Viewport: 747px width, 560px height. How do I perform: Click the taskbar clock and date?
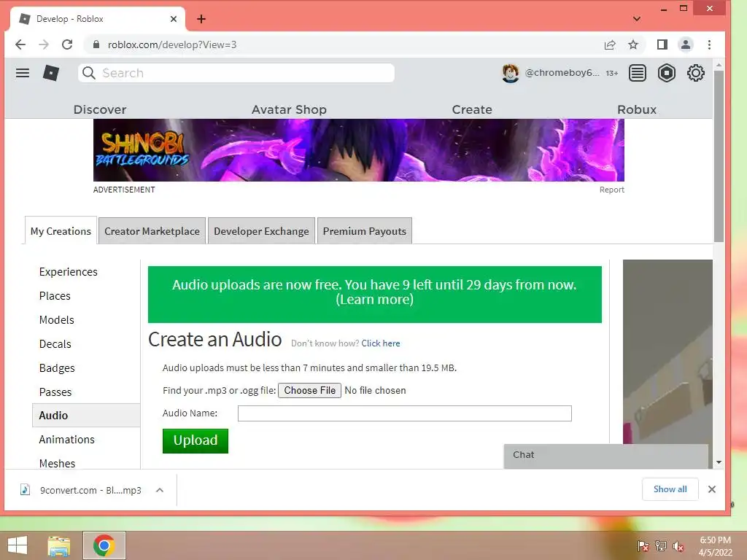click(715, 546)
